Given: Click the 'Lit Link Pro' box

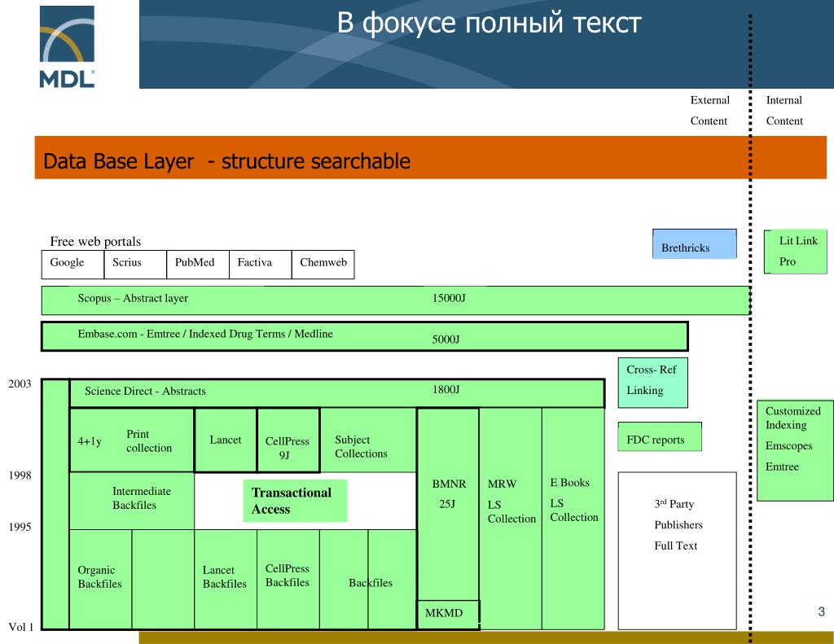Looking at the screenshot, I should click(796, 252).
